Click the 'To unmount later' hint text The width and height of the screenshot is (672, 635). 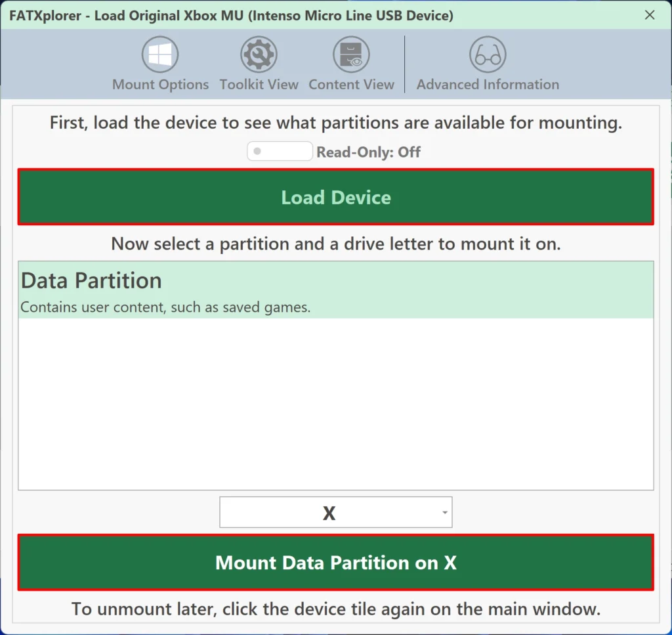(335, 609)
